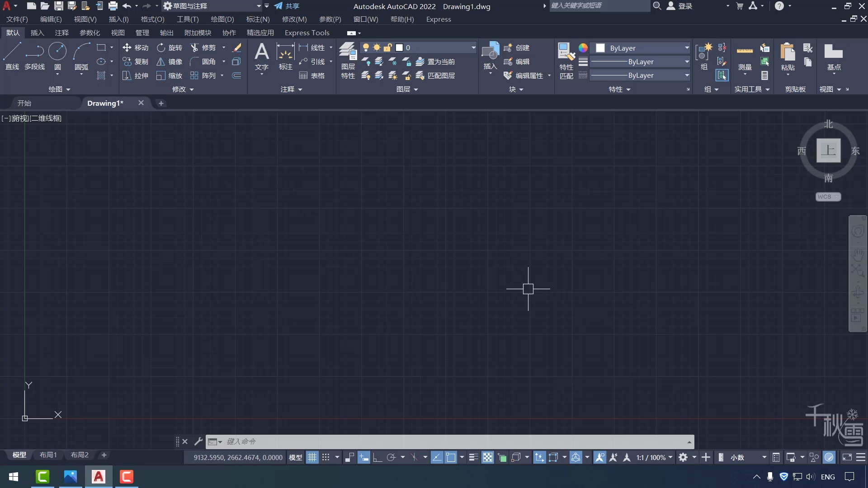The height and width of the screenshot is (488, 868).
Task: Click the 共享 (Share) button
Action: click(x=287, y=6)
